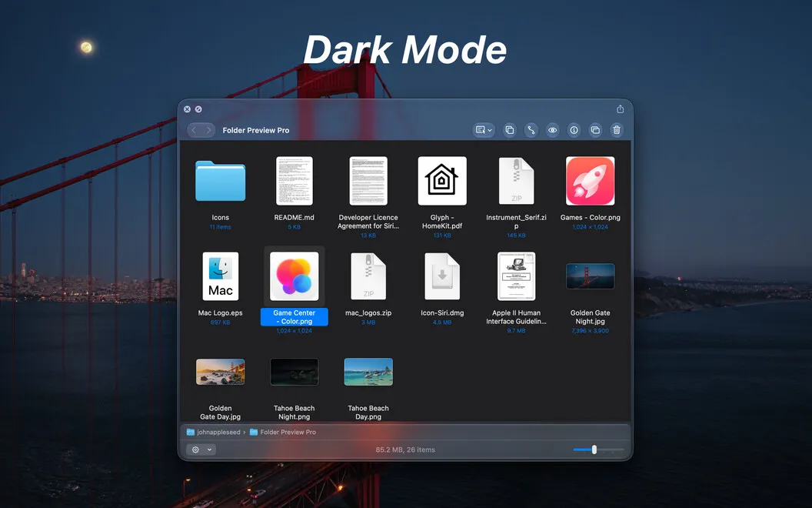The height and width of the screenshot is (508, 812).
Task: Select the Golden Gate Day.jpg thumbnail
Action: (x=220, y=372)
